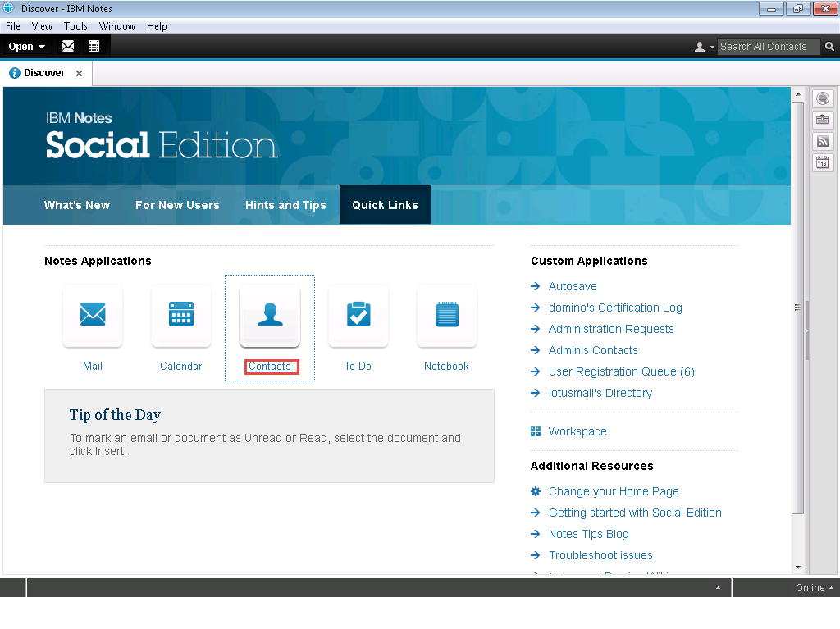Image resolution: width=840 pixels, height=629 pixels.
Task: Expand the search scope person dropdown
Action: tap(704, 47)
